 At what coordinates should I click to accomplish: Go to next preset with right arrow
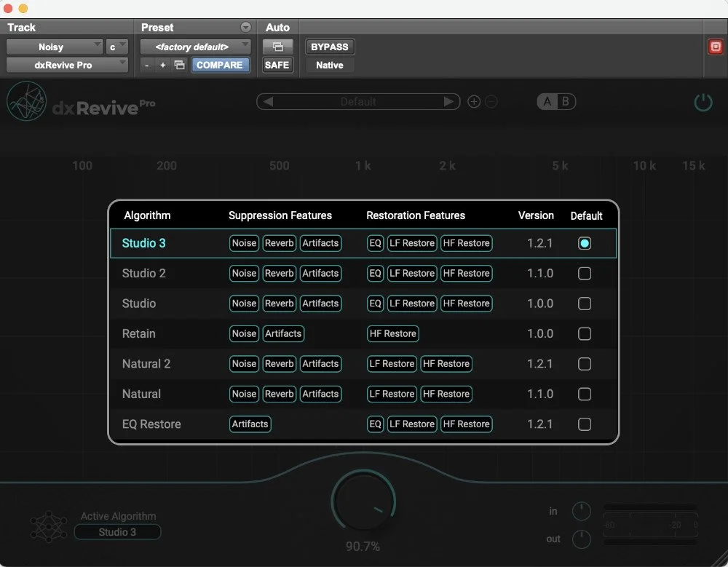[x=448, y=102]
